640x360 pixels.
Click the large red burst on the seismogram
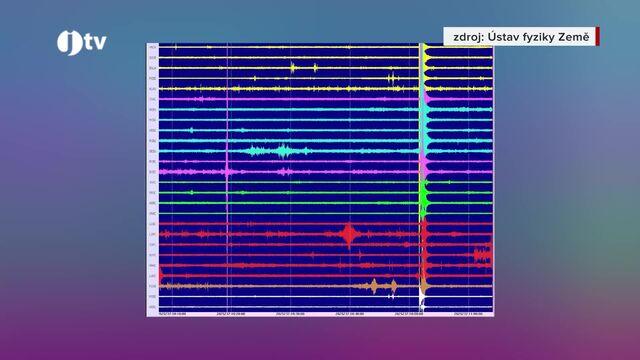coord(349,234)
